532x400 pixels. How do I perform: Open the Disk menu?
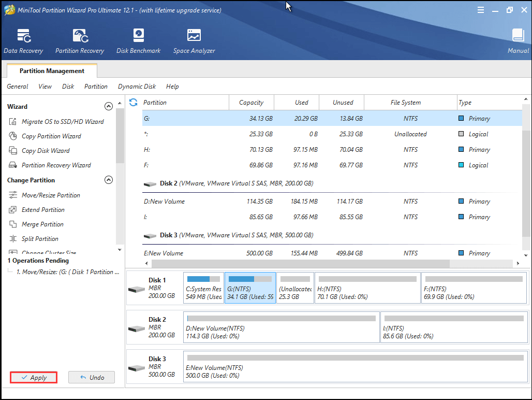68,86
